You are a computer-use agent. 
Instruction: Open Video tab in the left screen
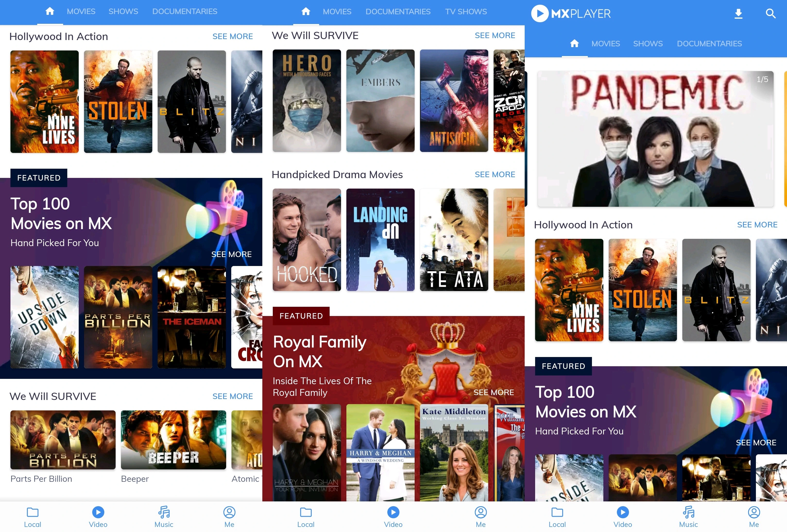(x=98, y=517)
